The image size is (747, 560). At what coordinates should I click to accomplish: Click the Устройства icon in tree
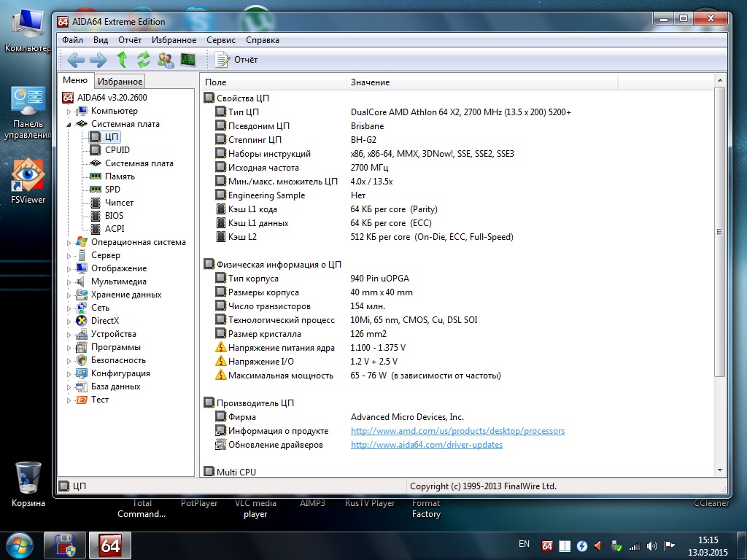coord(82,334)
